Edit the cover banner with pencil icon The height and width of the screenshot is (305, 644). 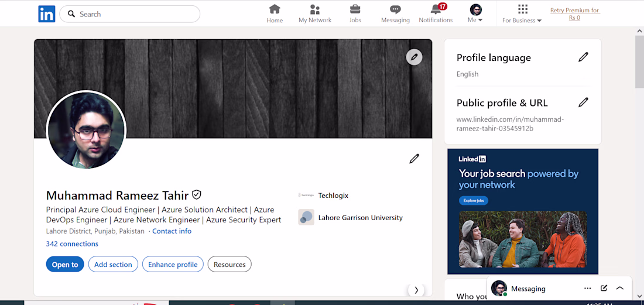[414, 57]
